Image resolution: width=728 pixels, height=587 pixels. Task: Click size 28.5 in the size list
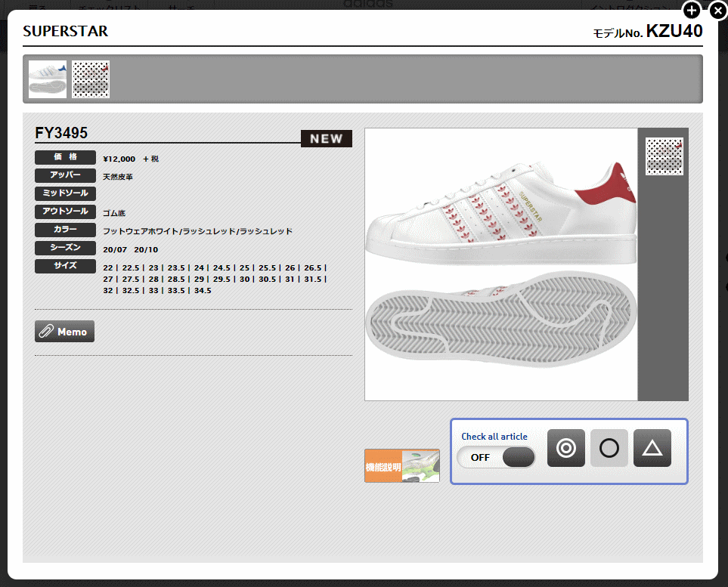click(176, 279)
